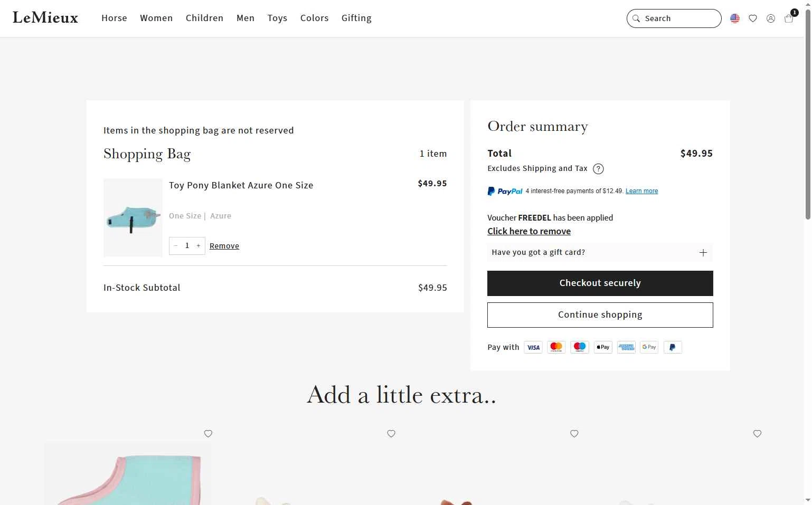Favorite the third recommended product heart
This screenshot has width=812, height=505.
pos(574,434)
